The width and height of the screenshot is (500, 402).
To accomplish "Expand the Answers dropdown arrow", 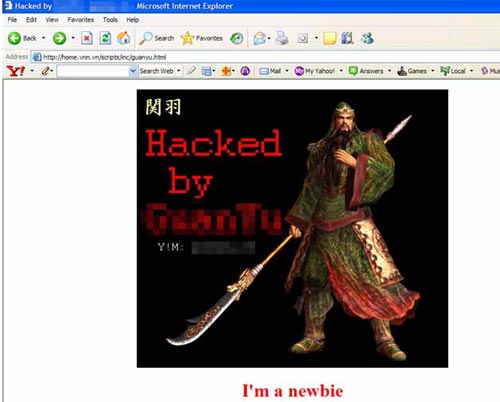I will (x=389, y=71).
